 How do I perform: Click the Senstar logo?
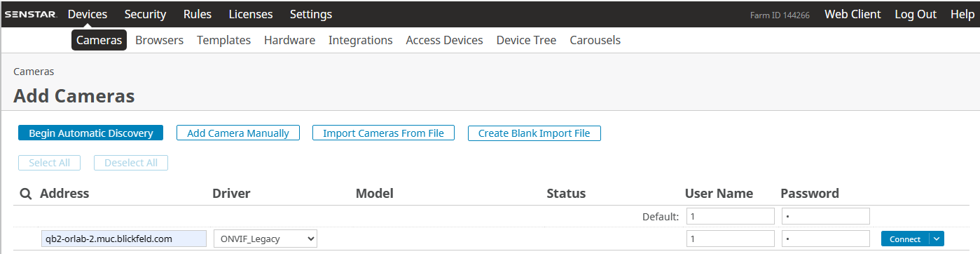31,14
